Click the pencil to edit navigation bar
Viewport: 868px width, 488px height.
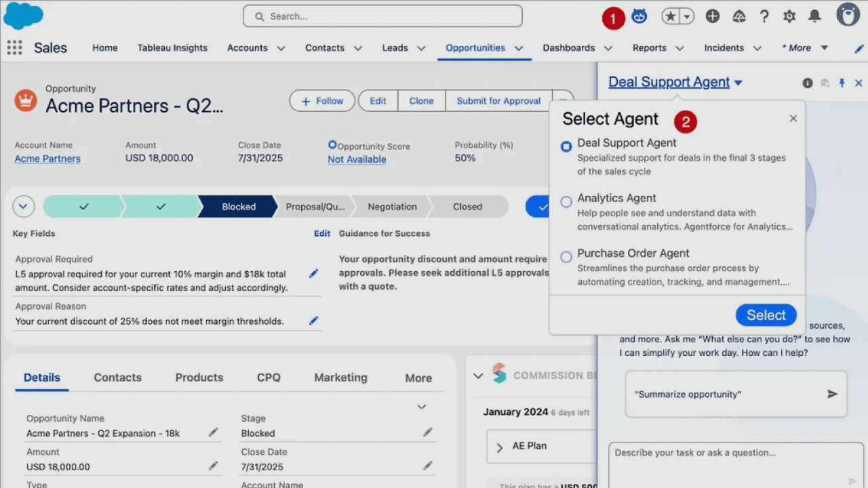tap(859, 48)
